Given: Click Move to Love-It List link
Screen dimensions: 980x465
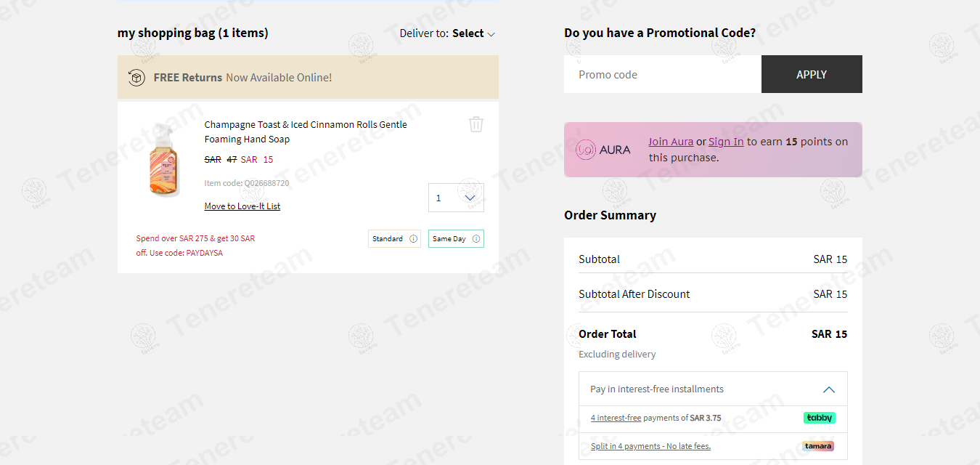Looking at the screenshot, I should [x=242, y=206].
